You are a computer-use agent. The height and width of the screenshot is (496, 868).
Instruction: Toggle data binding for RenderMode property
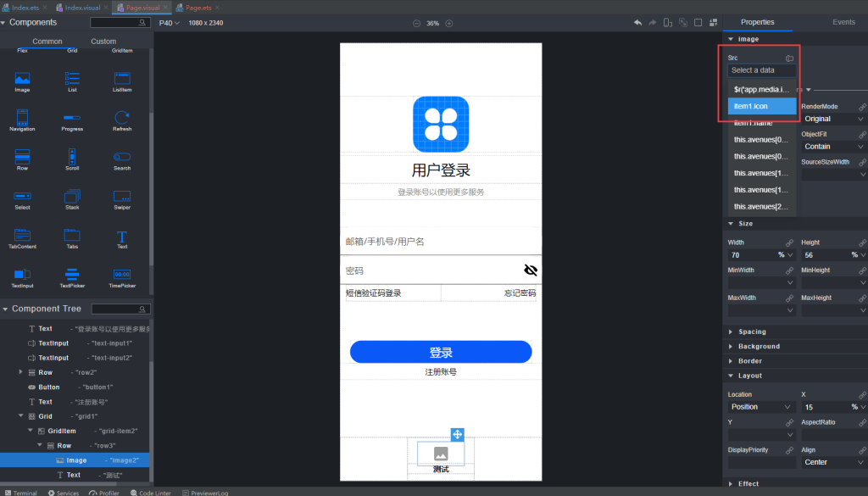(x=863, y=106)
